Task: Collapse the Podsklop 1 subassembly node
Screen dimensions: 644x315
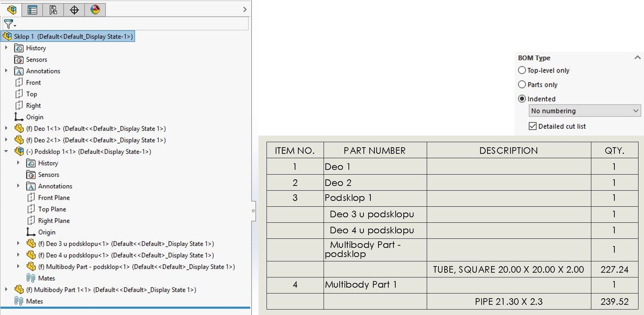Action: coord(6,152)
